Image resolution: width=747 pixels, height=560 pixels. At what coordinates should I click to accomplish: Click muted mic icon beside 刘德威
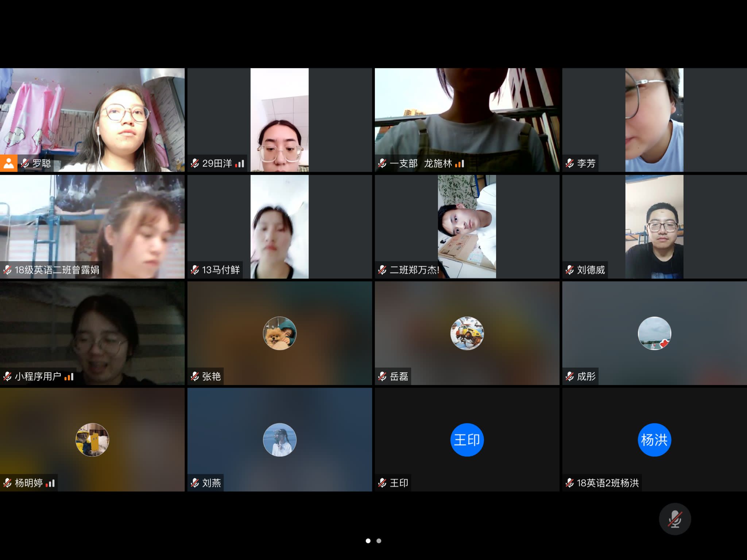[570, 270]
